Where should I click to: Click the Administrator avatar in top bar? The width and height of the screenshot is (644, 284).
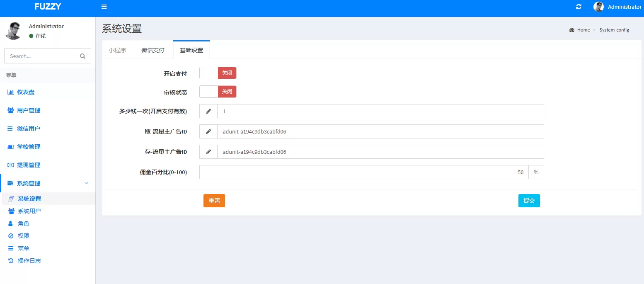(598, 7)
